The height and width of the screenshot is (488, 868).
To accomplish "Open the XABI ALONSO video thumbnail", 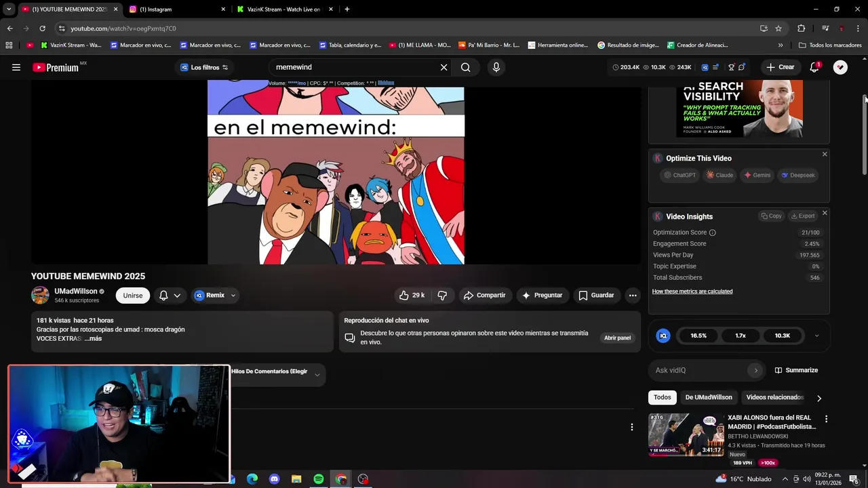I will pyautogui.click(x=686, y=434).
